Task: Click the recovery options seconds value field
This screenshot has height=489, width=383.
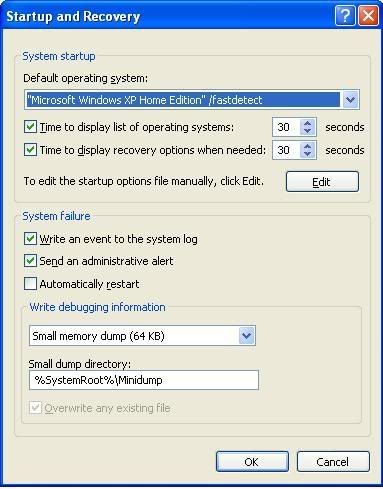Action: coord(287,150)
